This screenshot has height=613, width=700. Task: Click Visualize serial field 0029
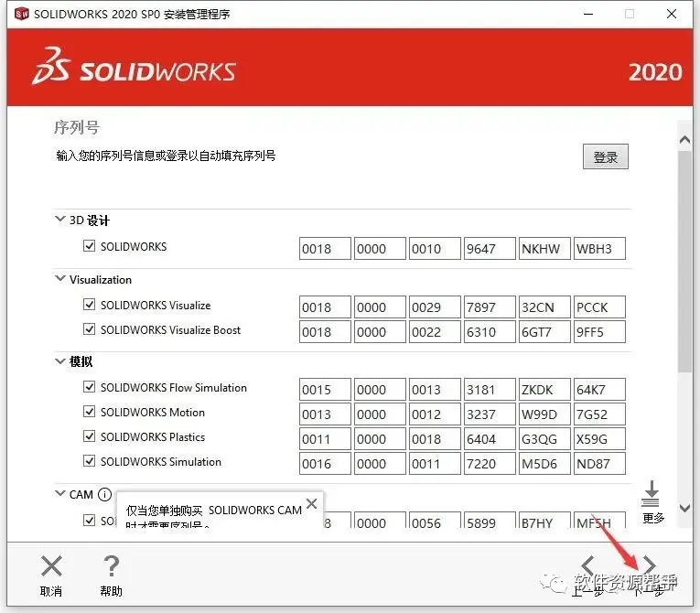[x=435, y=307]
